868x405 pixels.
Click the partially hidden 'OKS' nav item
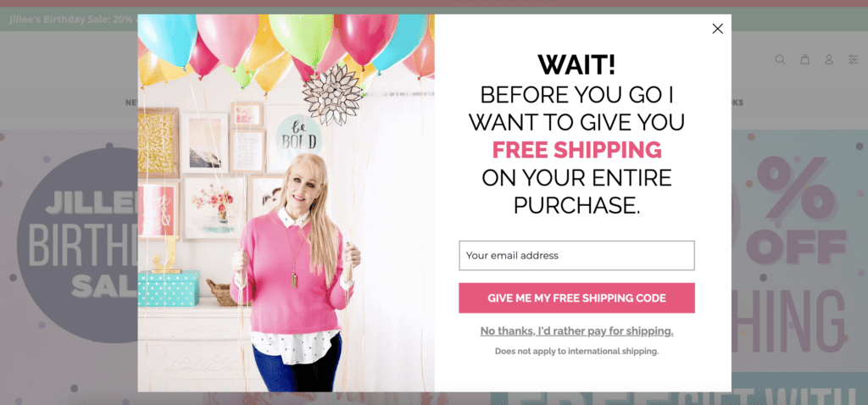click(x=737, y=103)
